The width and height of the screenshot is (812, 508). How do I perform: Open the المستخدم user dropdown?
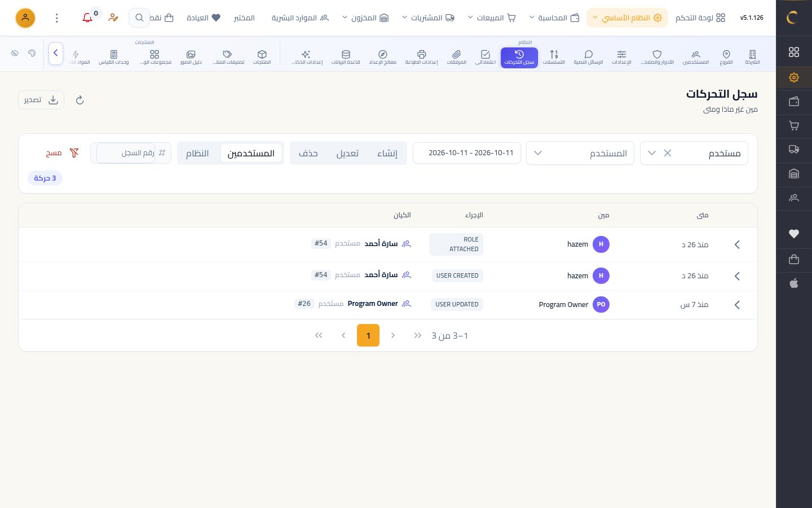tap(580, 153)
